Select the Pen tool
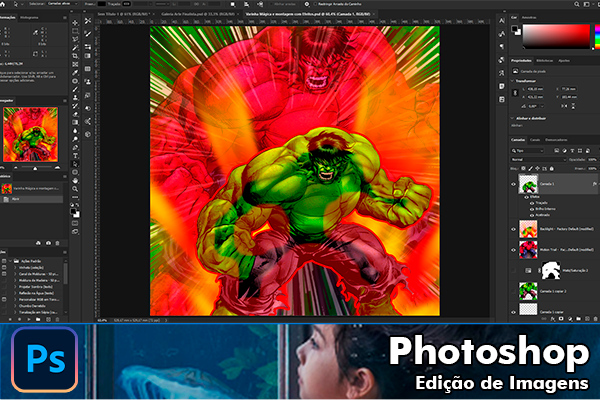 (75, 147)
